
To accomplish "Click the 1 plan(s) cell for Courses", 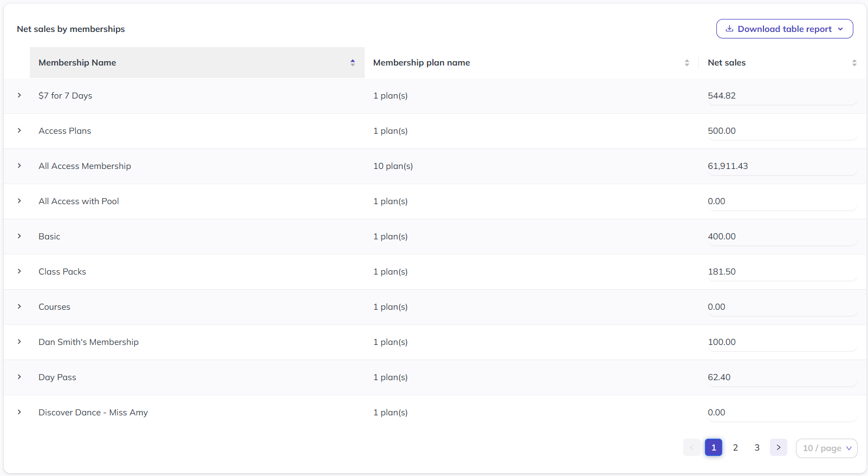I will pos(391,307).
